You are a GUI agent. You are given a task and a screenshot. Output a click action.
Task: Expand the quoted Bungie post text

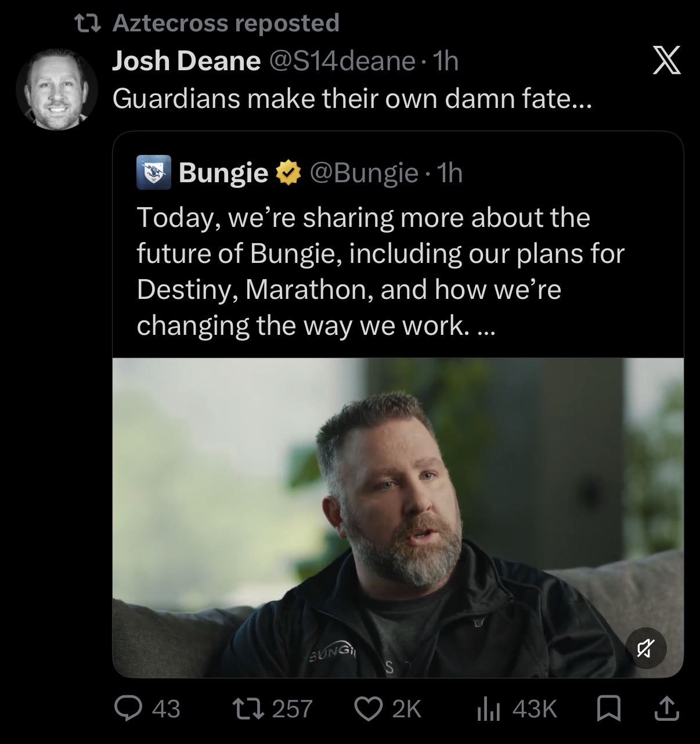click(380, 272)
